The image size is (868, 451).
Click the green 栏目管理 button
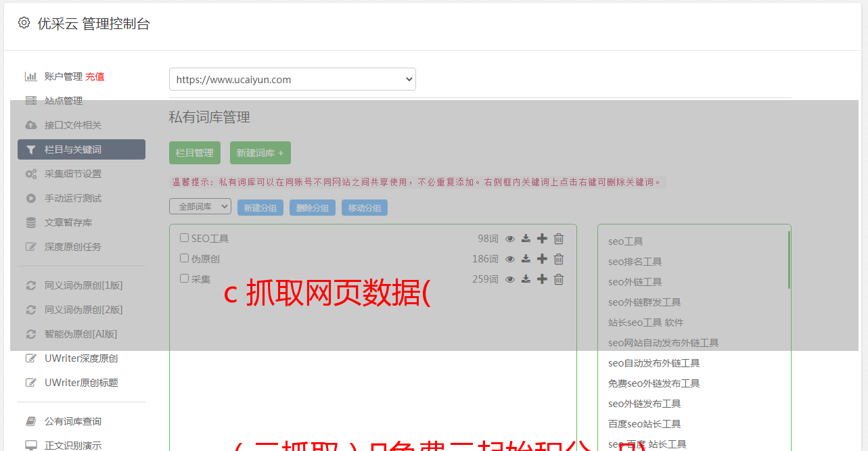click(195, 153)
